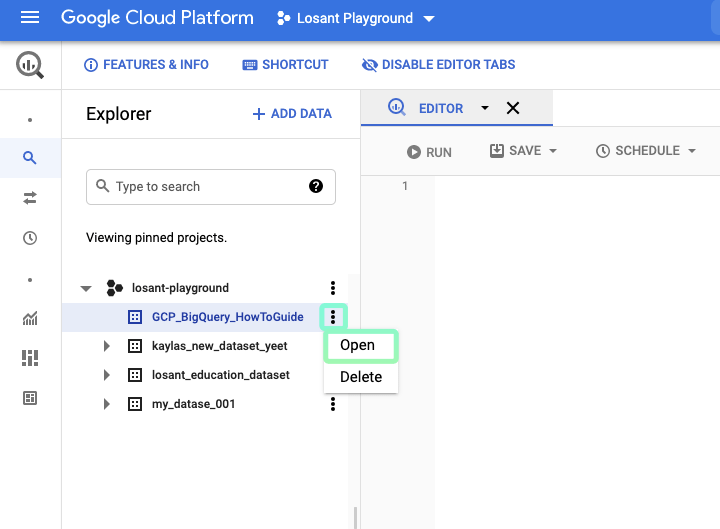Click the search help question mark icon
This screenshot has width=720, height=529.
[x=315, y=186]
